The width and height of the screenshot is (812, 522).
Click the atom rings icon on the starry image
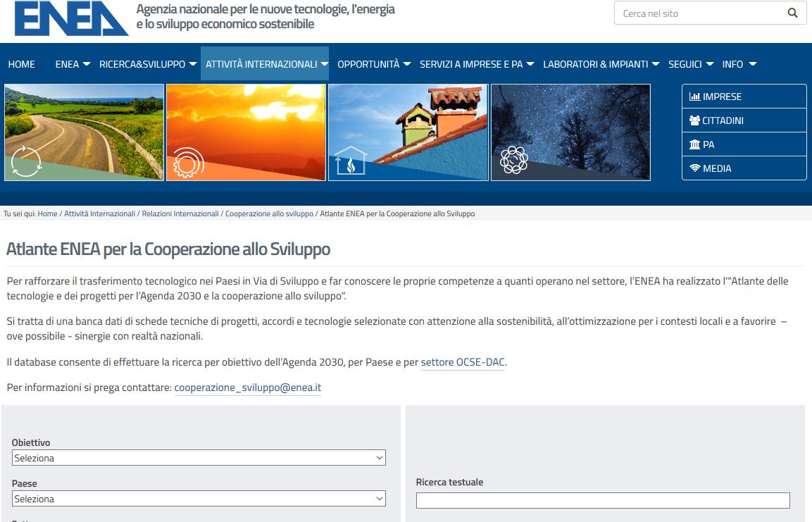click(x=513, y=159)
